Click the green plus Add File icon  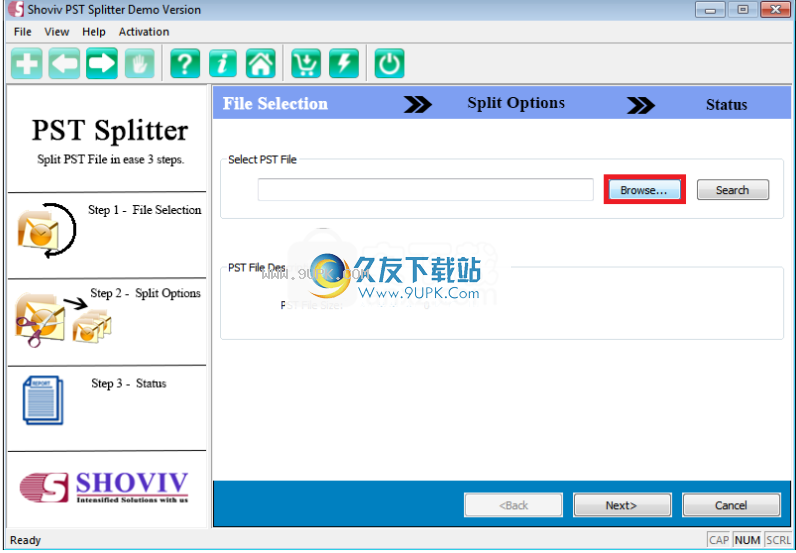pyautogui.click(x=26, y=63)
